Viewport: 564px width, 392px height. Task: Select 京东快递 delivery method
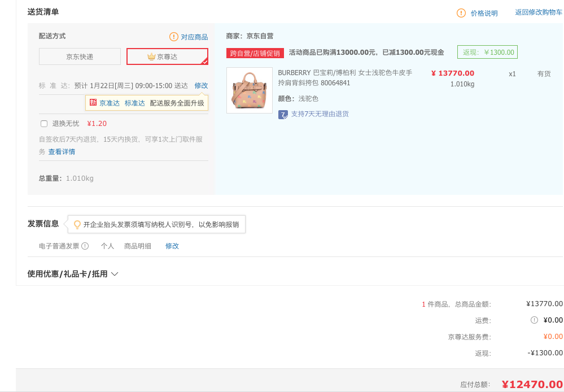click(80, 56)
